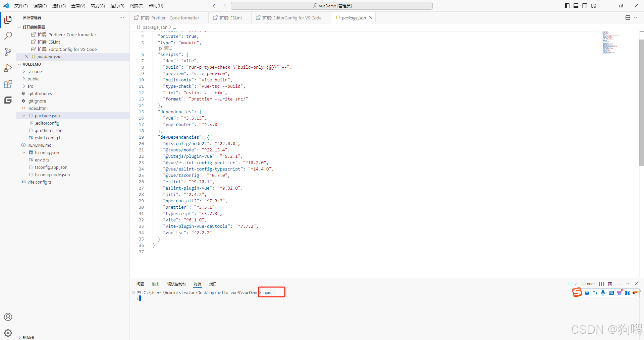Open the Accounts icon above settings

pos(8,317)
